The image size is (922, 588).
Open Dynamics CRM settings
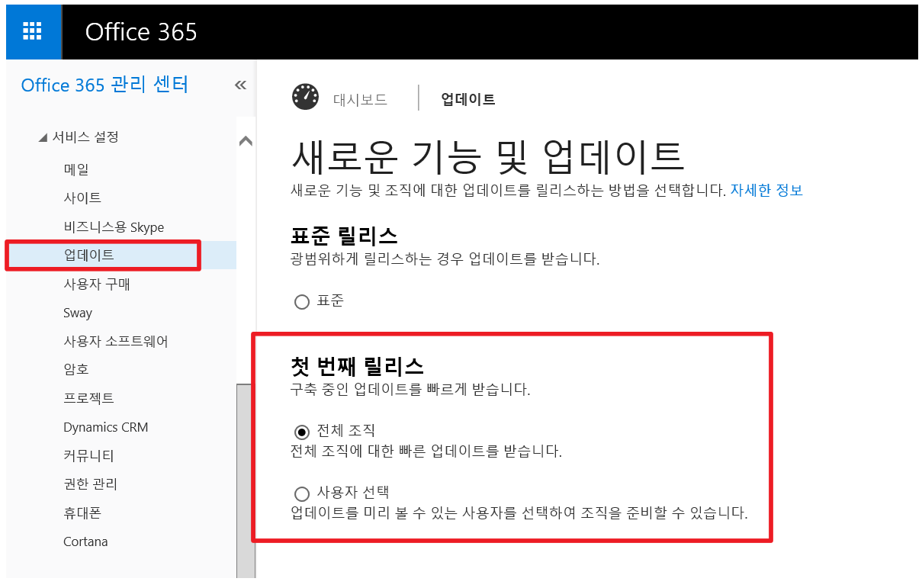[x=106, y=427]
